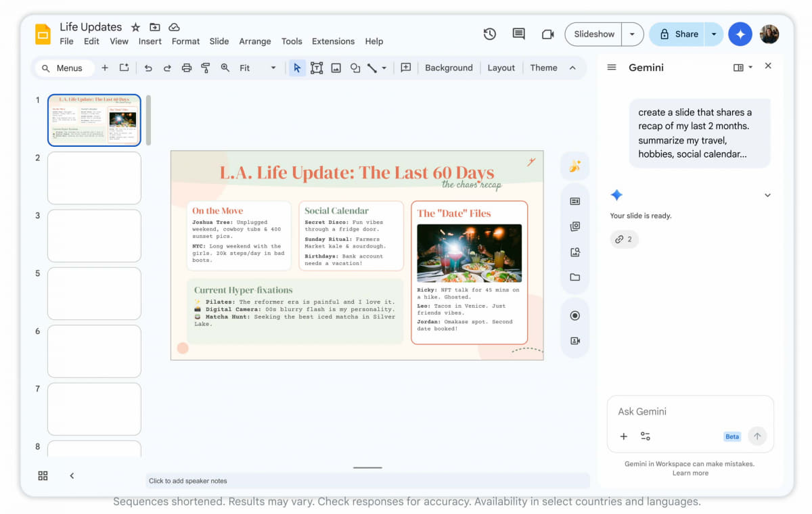Open the user account avatar
Image resolution: width=812 pixels, height=514 pixels.
pyautogui.click(x=769, y=34)
